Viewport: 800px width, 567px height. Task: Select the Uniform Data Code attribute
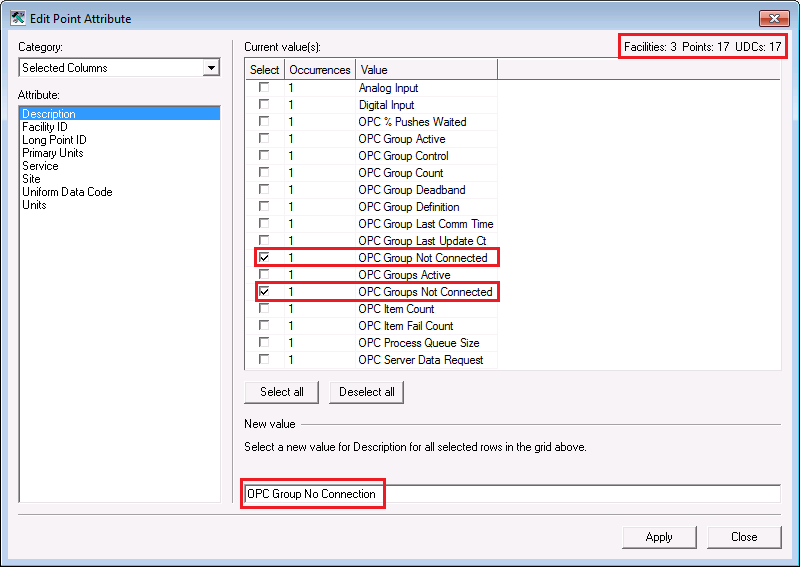[x=67, y=192]
